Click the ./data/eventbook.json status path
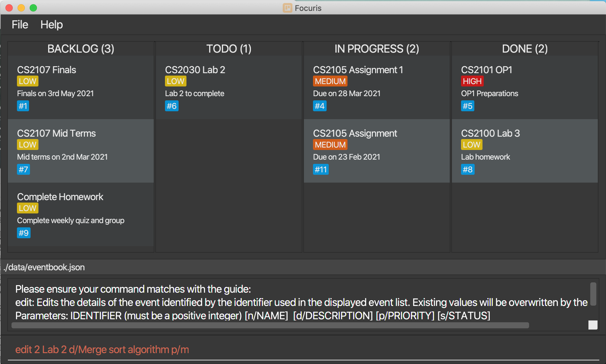The image size is (606, 364). pyautogui.click(x=44, y=268)
